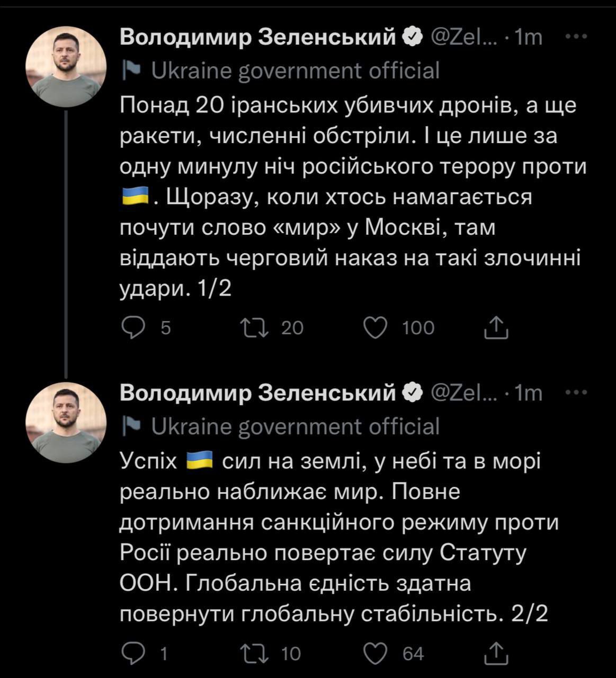Click the verified badge in first tweet

tap(413, 37)
